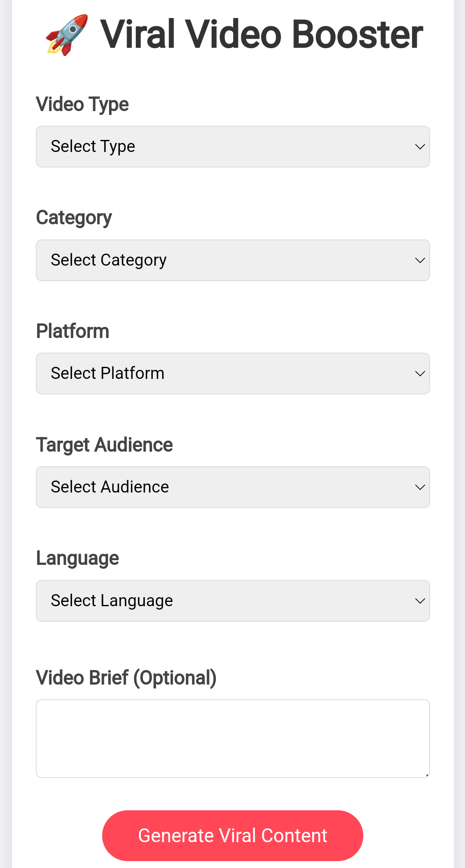Click the chevron arrow on Select Audience
This screenshot has height=868, width=465.
pyautogui.click(x=420, y=487)
